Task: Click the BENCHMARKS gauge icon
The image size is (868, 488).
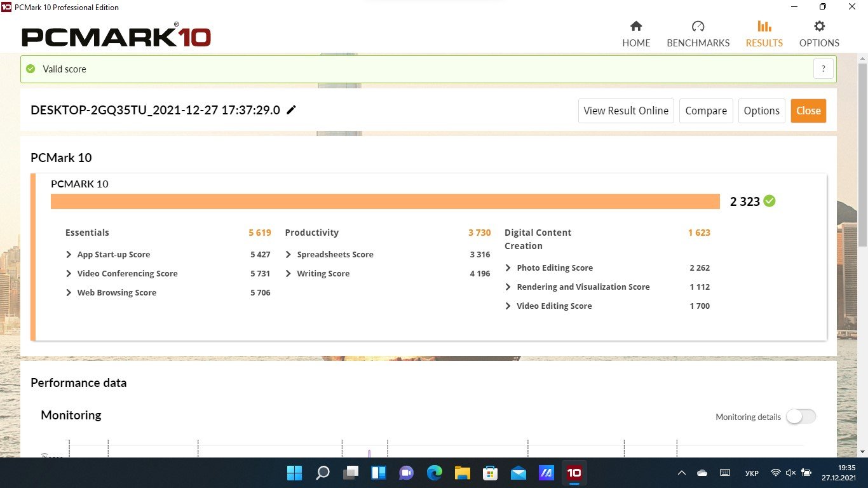Action: pos(698,26)
